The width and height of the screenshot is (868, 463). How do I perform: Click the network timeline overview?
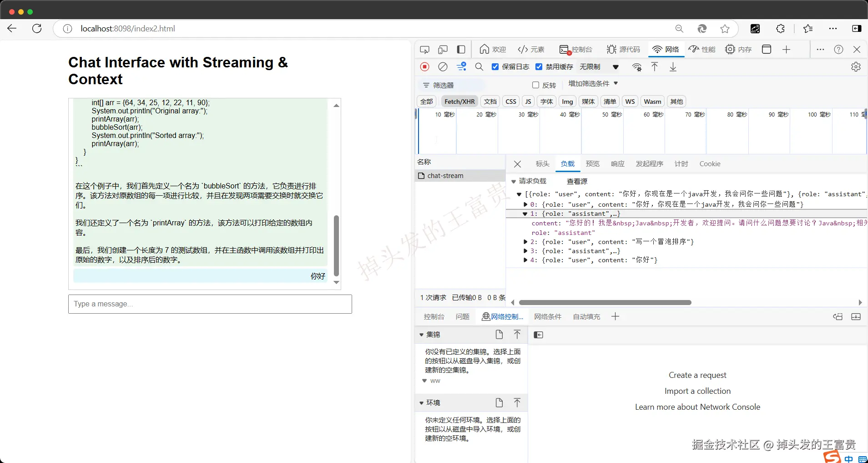pyautogui.click(x=642, y=132)
